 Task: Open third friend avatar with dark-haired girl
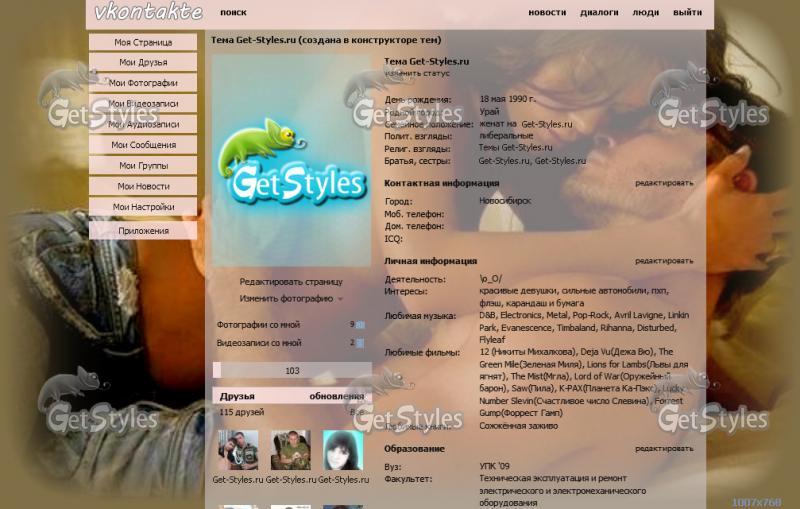(x=343, y=450)
